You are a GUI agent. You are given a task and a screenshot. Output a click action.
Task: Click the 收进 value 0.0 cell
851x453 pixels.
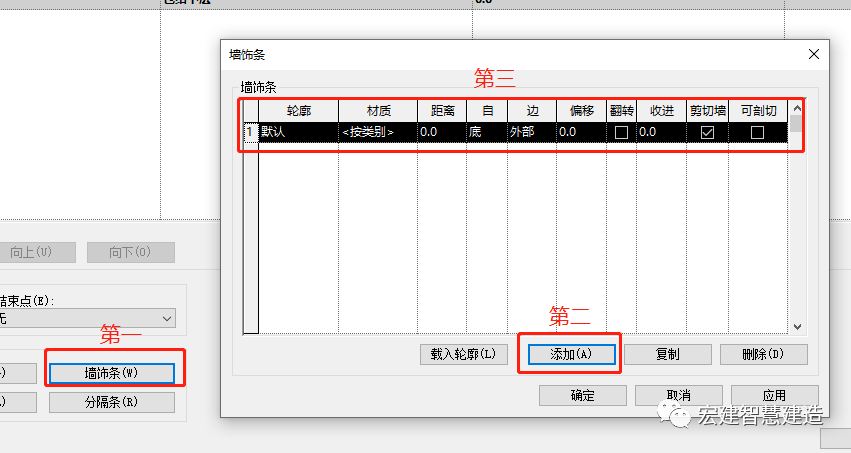click(x=661, y=132)
